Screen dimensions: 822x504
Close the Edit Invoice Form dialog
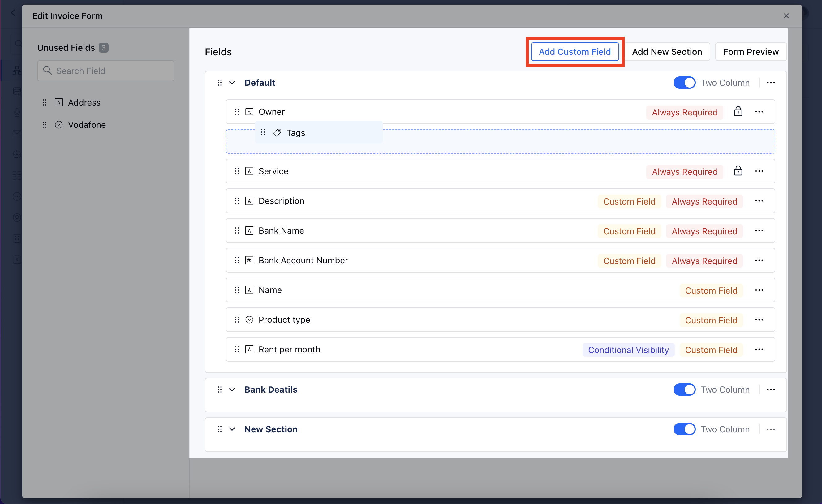pos(786,16)
